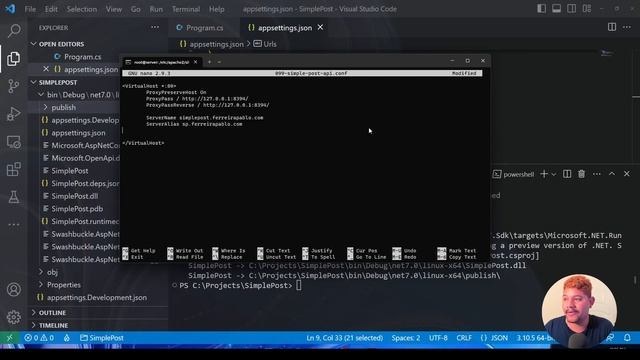This screenshot has width=640, height=360.
Task: Add a new terminal with plus icon
Action: [544, 174]
